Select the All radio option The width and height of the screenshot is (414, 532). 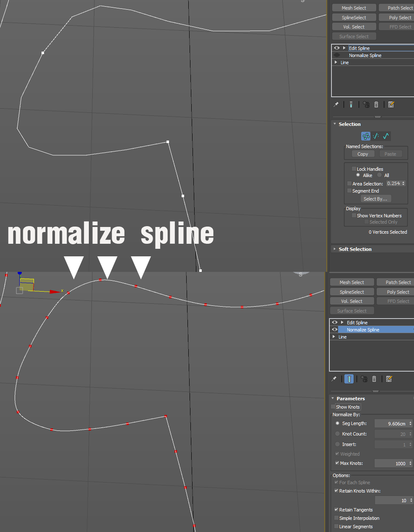click(x=379, y=175)
